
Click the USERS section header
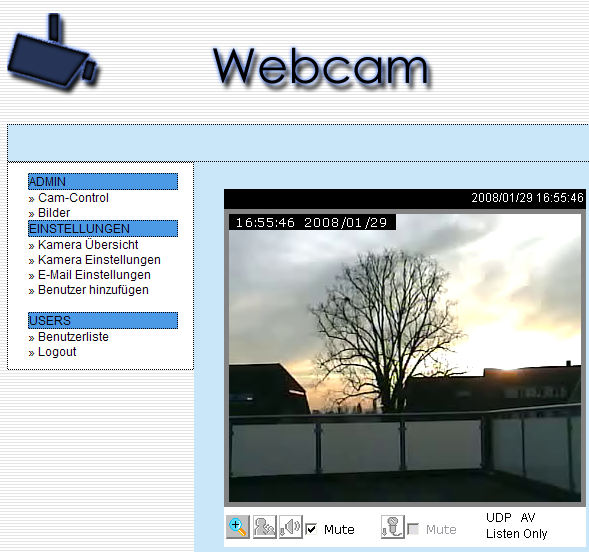pyautogui.click(x=103, y=321)
